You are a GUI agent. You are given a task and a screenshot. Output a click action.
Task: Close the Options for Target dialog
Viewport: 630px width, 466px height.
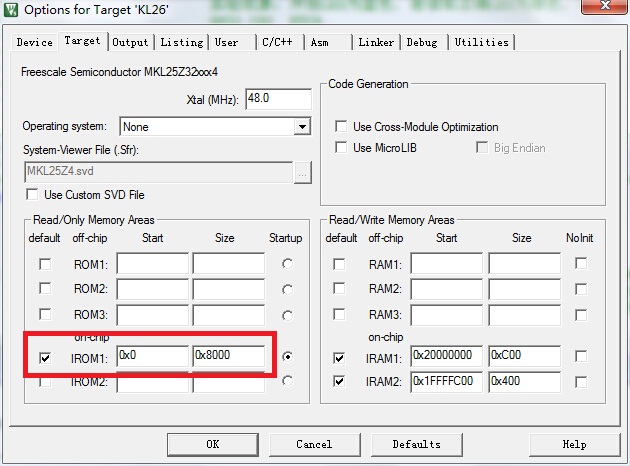point(604,6)
